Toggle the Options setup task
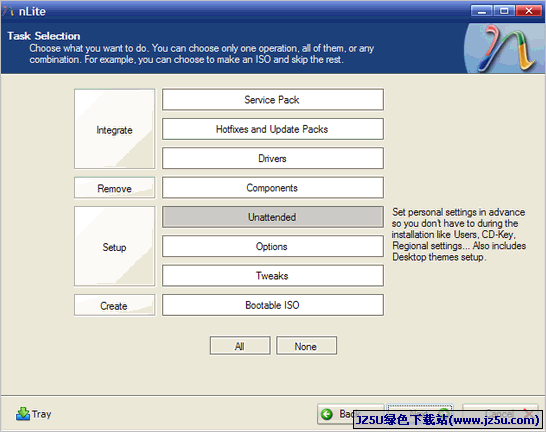 pos(273,246)
